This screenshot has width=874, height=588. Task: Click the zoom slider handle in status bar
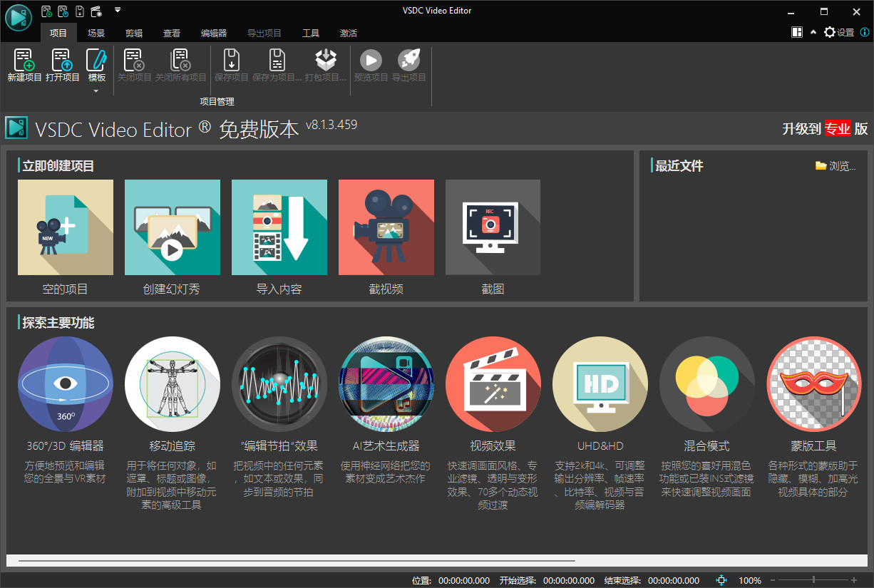coord(813,580)
